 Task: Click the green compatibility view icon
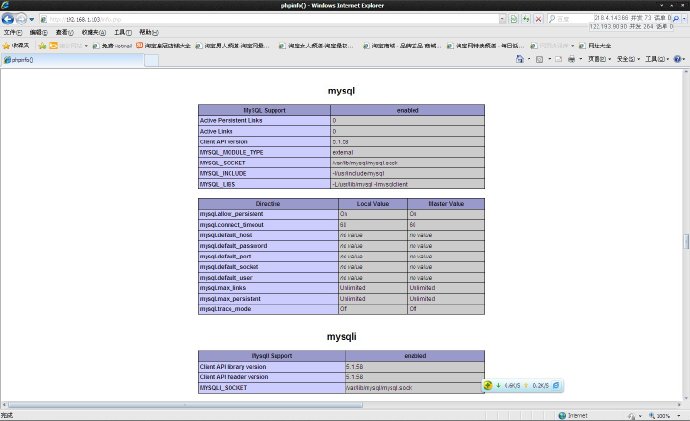pyautogui.click(x=514, y=19)
